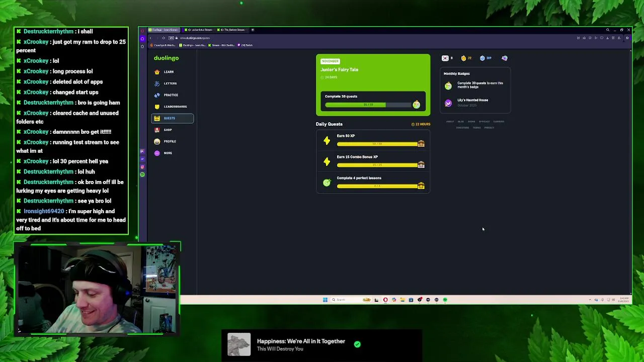Image resolution: width=644 pixels, height=362 pixels.
Task: Open the Learn section in the sidebar
Action: click(x=172, y=72)
